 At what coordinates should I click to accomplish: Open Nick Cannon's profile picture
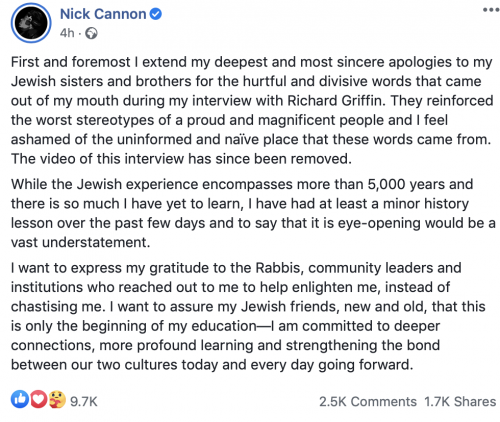31,23
